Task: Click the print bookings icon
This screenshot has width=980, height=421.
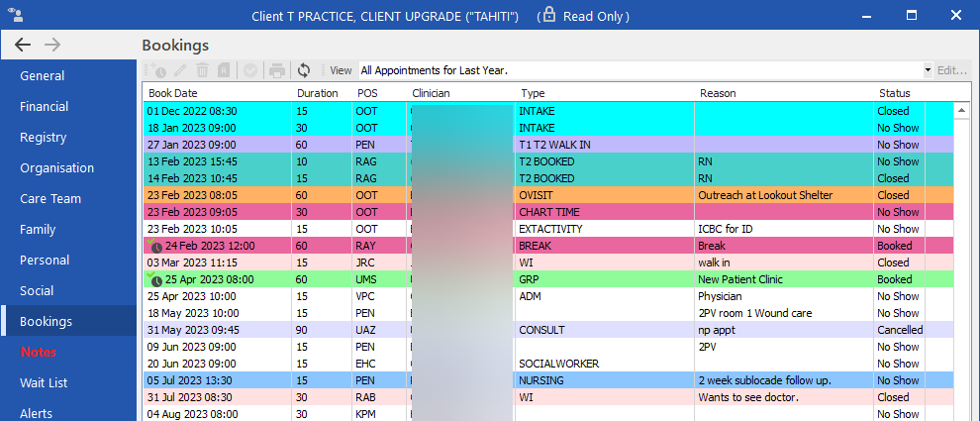Action: 277,70
